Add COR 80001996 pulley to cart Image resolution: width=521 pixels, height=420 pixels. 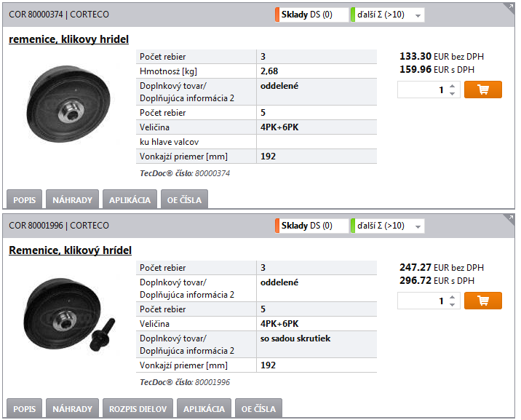pyautogui.click(x=482, y=301)
